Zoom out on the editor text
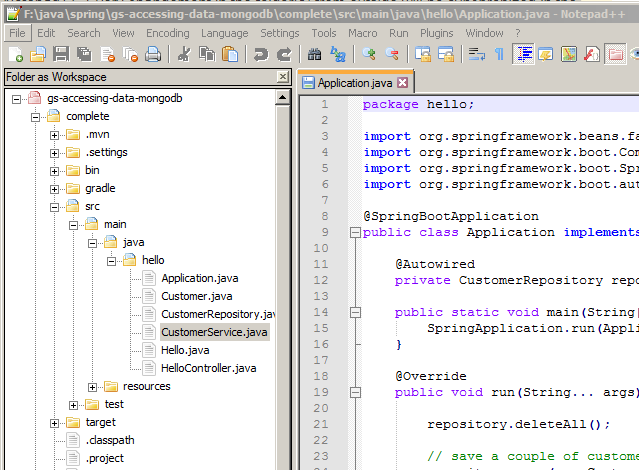The image size is (639, 470). (x=392, y=54)
